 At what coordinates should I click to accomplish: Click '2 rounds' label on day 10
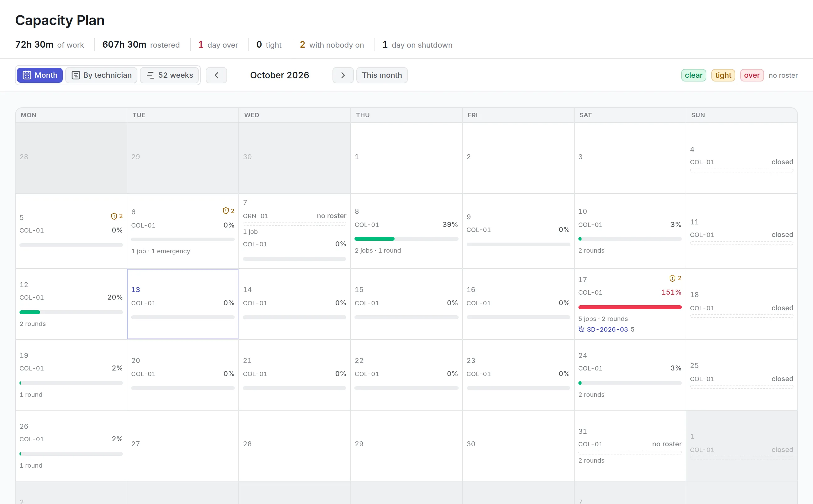(x=591, y=250)
